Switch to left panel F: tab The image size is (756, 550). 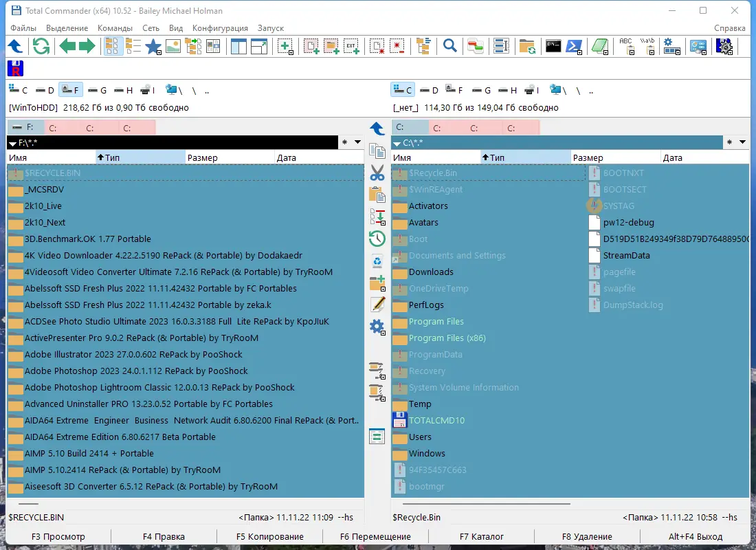[26, 127]
